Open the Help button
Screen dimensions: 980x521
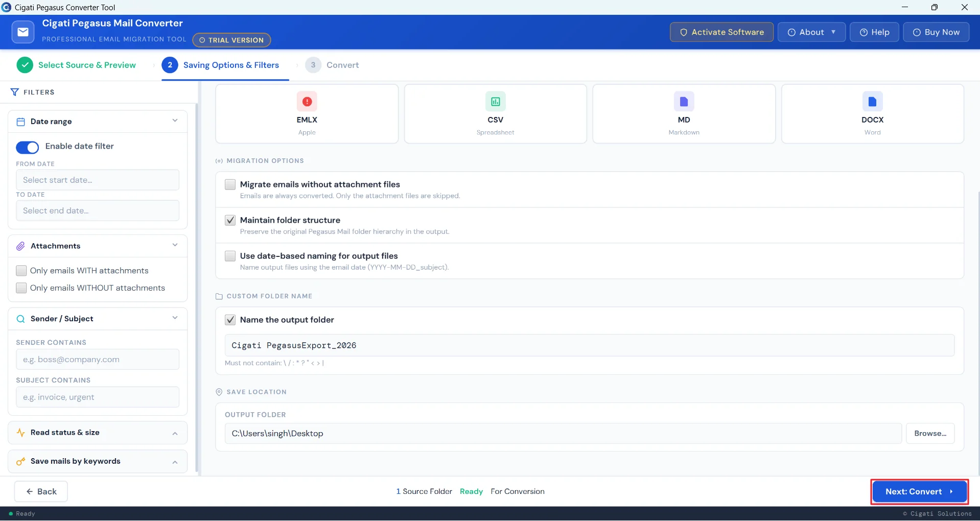874,32
